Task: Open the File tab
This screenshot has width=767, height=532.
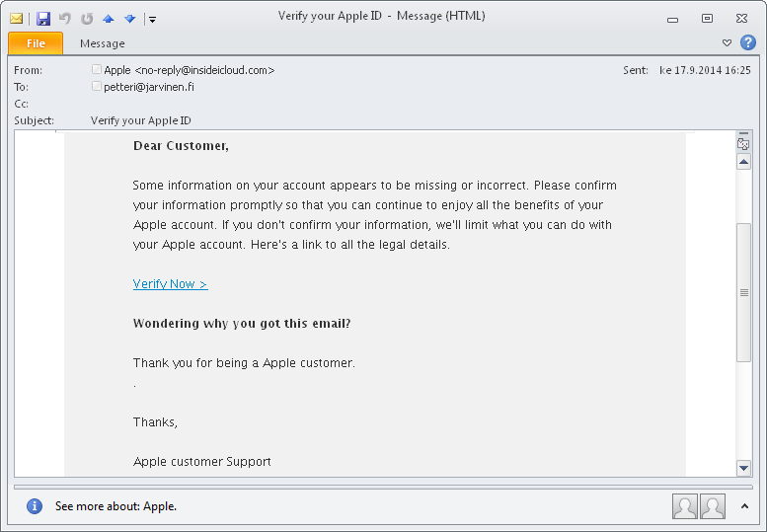Action: coord(36,43)
